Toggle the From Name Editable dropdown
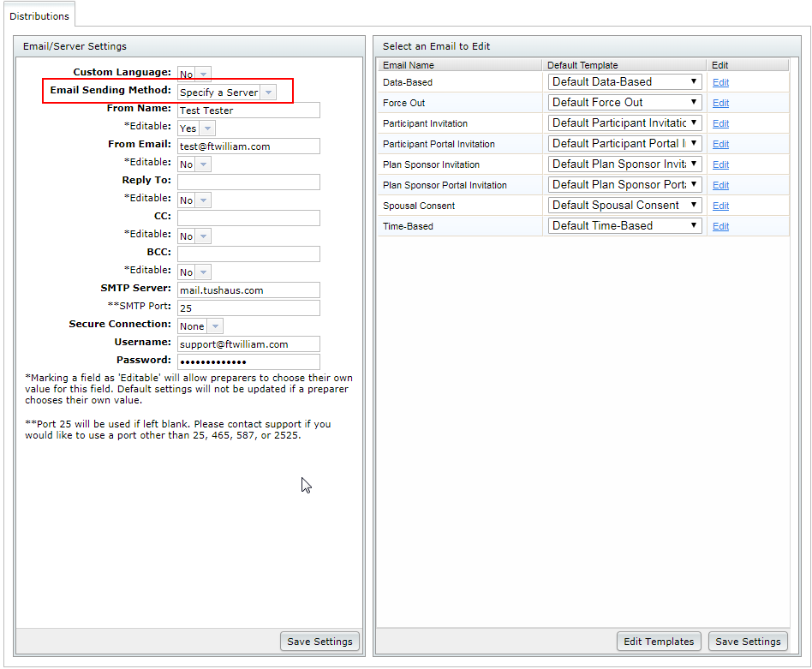The width and height of the screenshot is (812, 669). 196,128
